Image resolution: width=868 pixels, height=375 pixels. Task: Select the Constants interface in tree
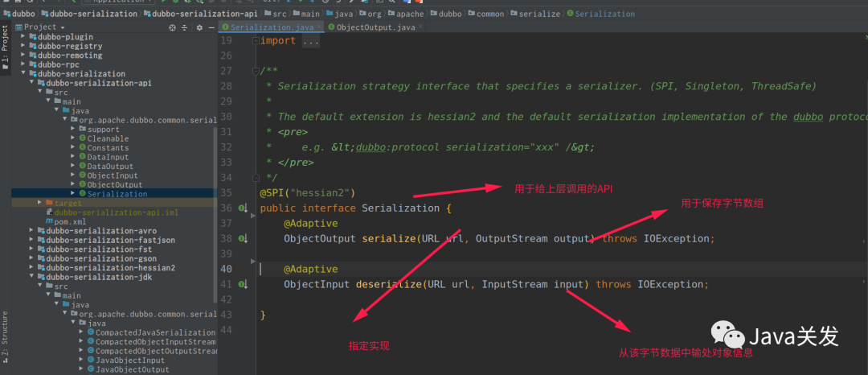pos(104,148)
